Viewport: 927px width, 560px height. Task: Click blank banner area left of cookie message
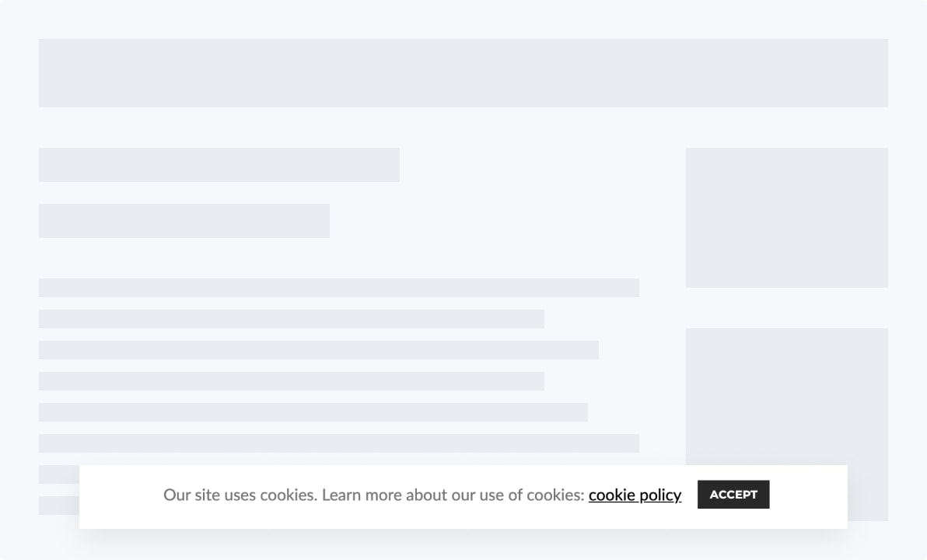click(121, 496)
